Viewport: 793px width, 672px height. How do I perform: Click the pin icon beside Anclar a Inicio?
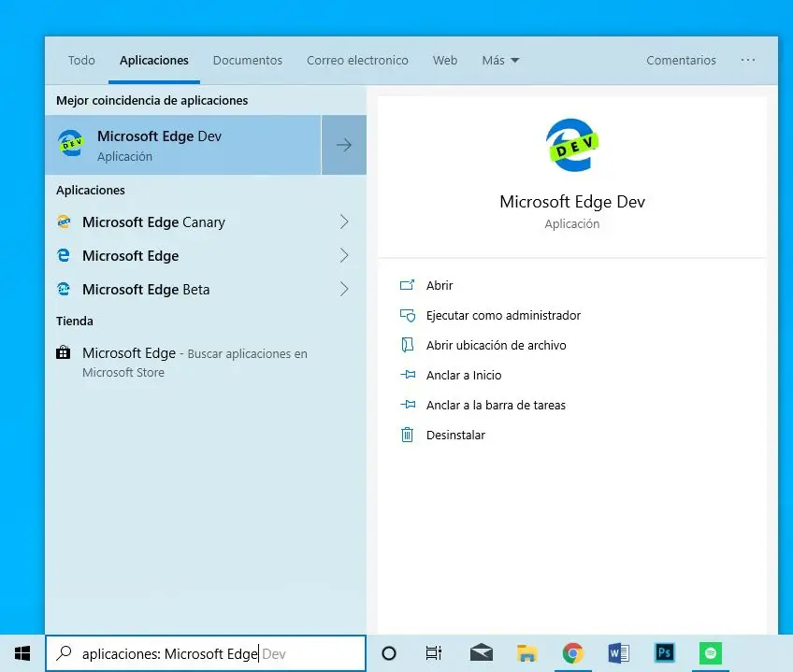coord(408,375)
